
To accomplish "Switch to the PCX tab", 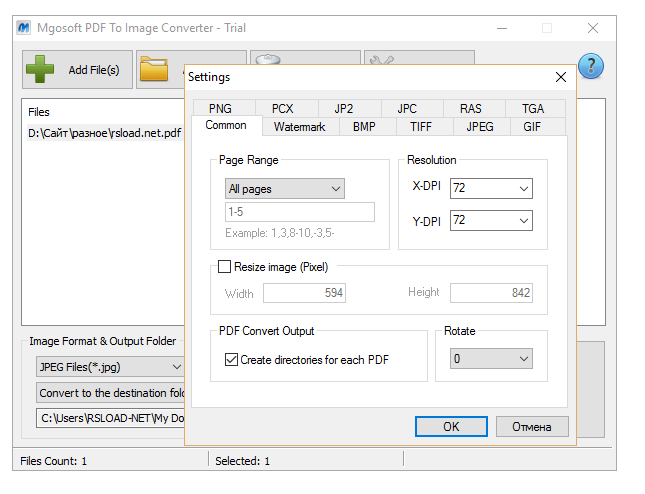I will tap(287, 109).
